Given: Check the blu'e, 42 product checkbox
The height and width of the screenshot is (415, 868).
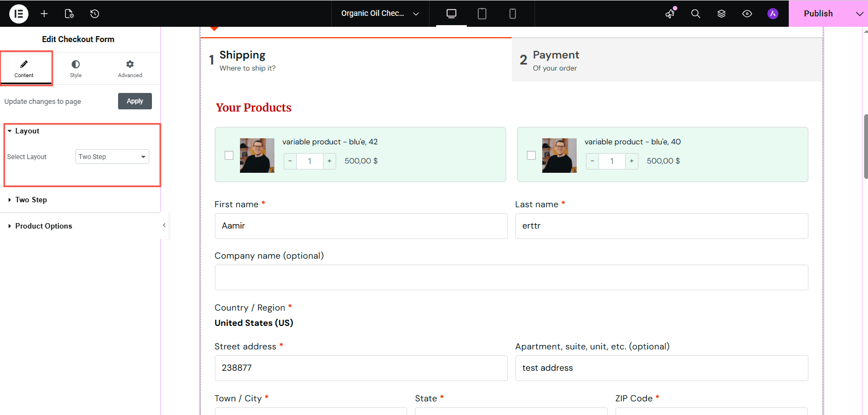Looking at the screenshot, I should click(x=229, y=155).
